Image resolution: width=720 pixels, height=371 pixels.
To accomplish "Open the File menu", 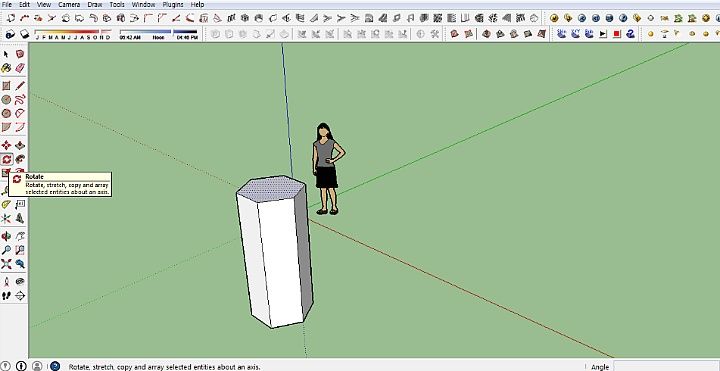I will (x=6, y=5).
